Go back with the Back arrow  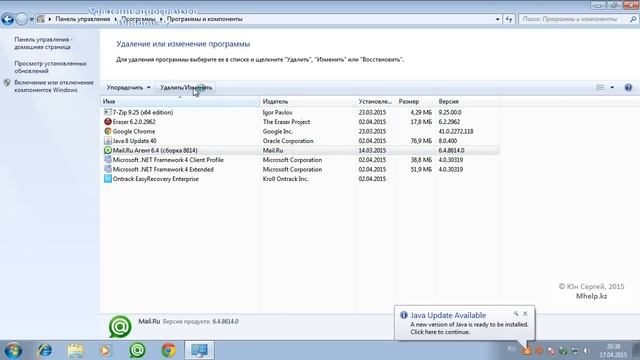click(x=7, y=19)
